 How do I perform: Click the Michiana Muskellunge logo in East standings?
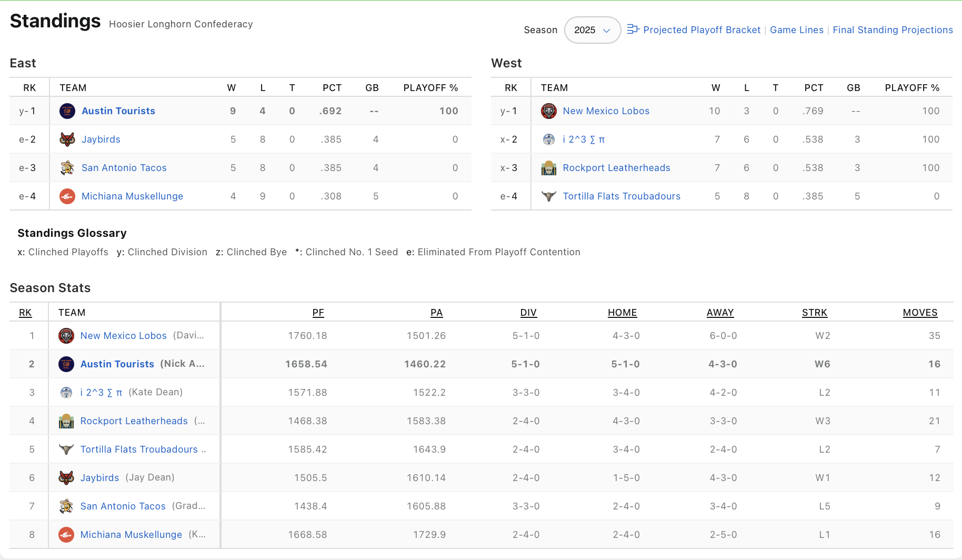point(67,196)
